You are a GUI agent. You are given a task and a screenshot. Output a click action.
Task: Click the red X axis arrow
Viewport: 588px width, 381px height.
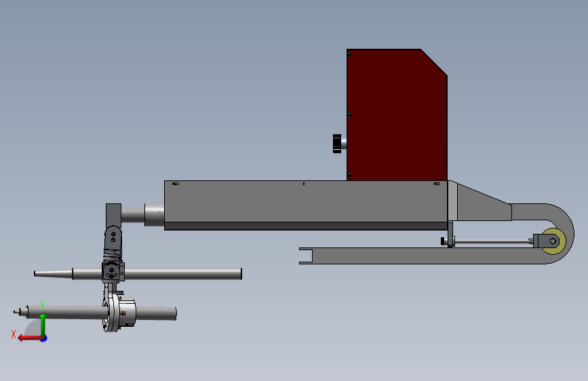(x=30, y=338)
